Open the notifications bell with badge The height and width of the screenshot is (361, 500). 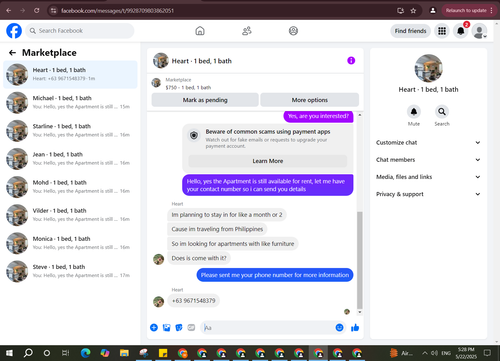461,31
